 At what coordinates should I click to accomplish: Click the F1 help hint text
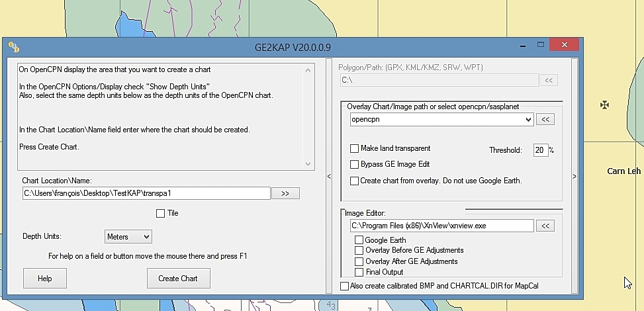tap(148, 256)
